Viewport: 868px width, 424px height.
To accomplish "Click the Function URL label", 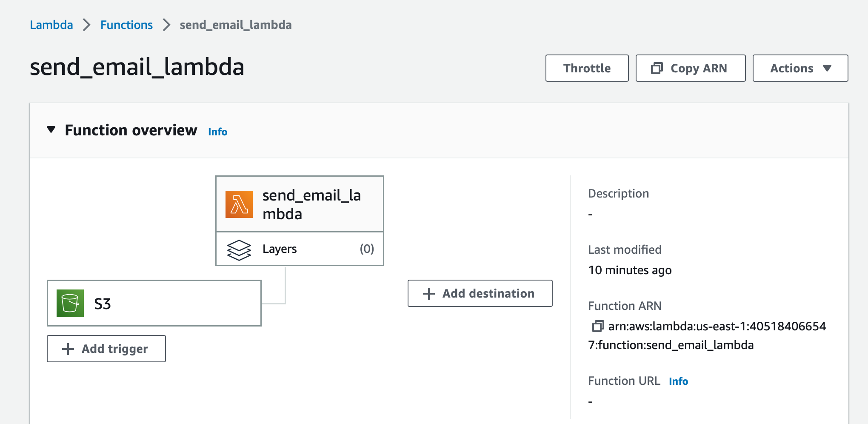I will (624, 381).
